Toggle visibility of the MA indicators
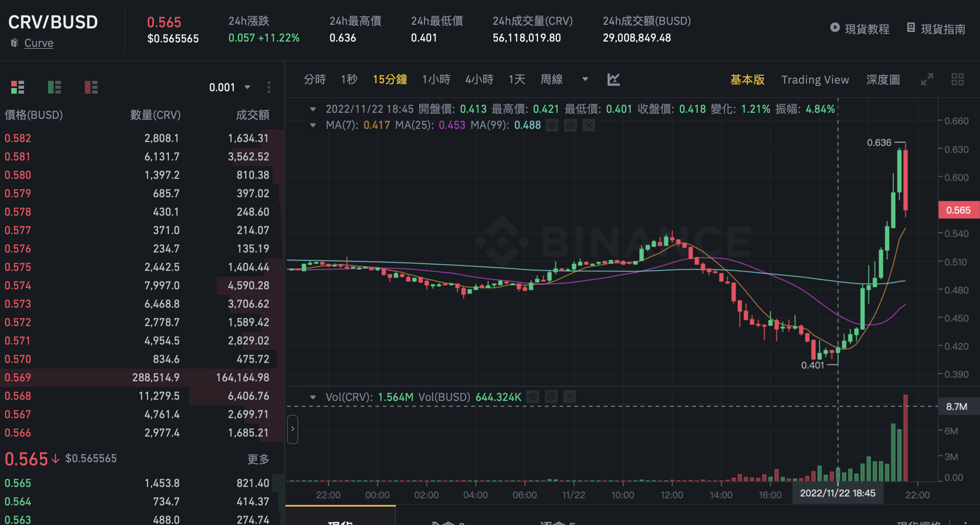Screen dimensions: 980x525 552,125
